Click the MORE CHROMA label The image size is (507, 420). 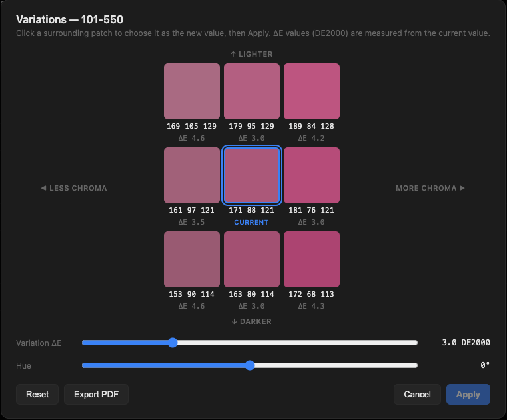(x=430, y=188)
